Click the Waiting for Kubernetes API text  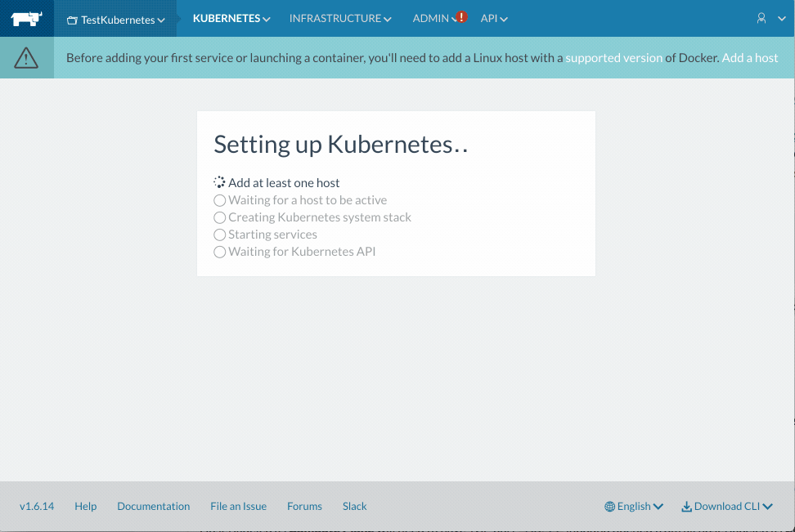pos(302,252)
